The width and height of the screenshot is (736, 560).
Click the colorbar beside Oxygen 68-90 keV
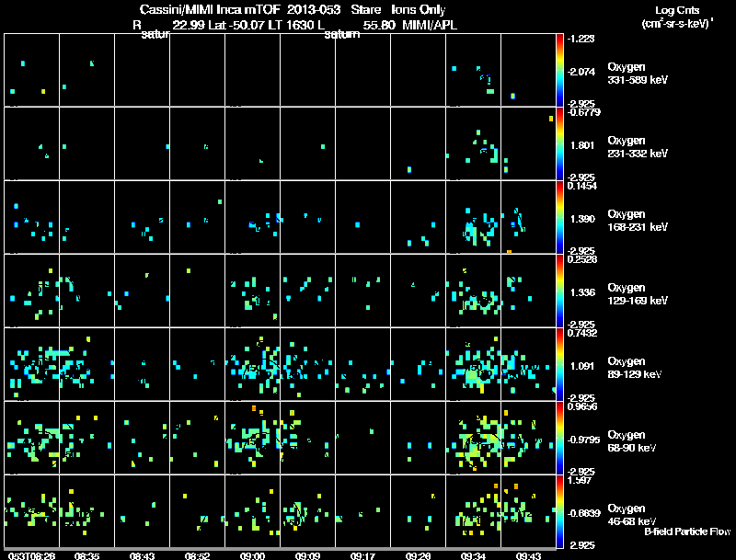tap(559, 438)
